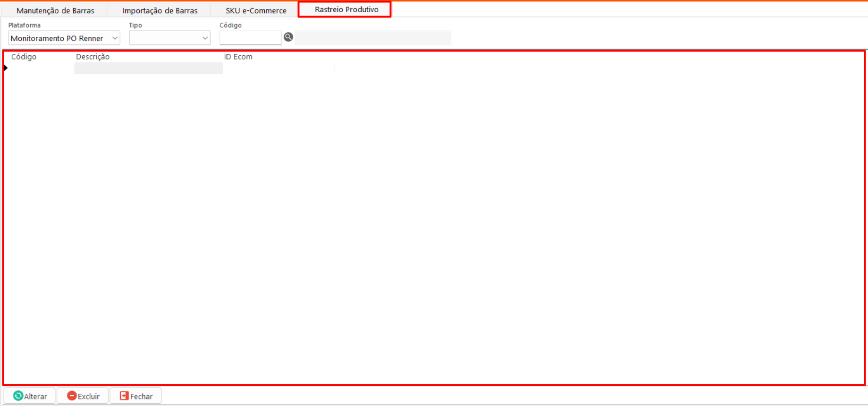Screen dimensions: 868x406
Task: Click the Excluir button
Action: click(x=83, y=396)
